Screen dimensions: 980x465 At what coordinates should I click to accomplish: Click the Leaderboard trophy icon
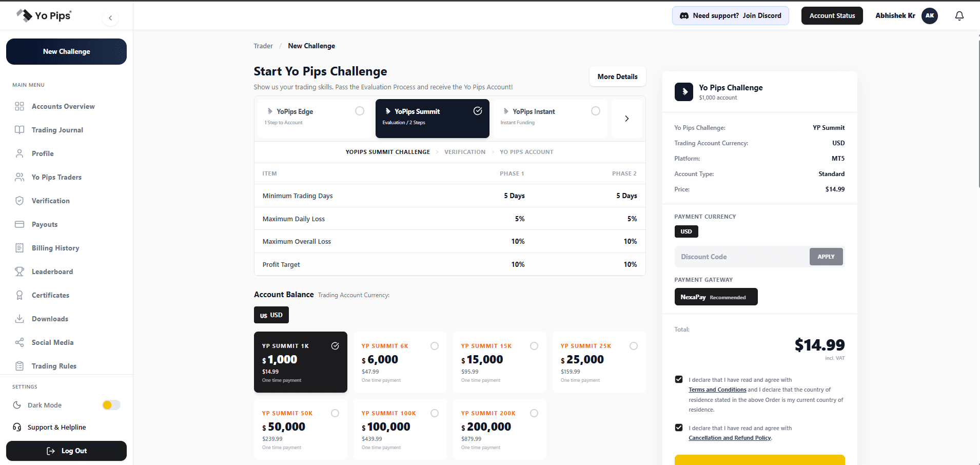tap(19, 272)
